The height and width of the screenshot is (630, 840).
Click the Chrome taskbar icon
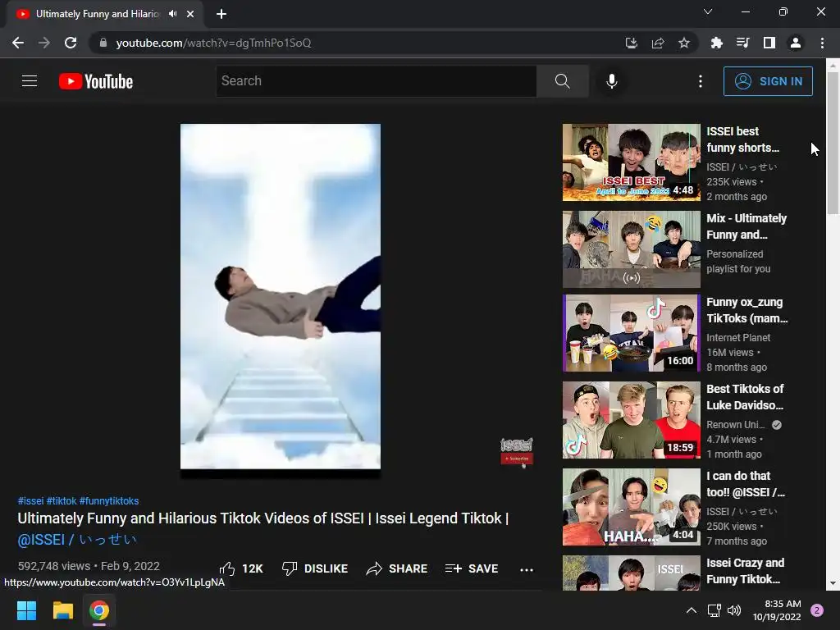(99, 610)
